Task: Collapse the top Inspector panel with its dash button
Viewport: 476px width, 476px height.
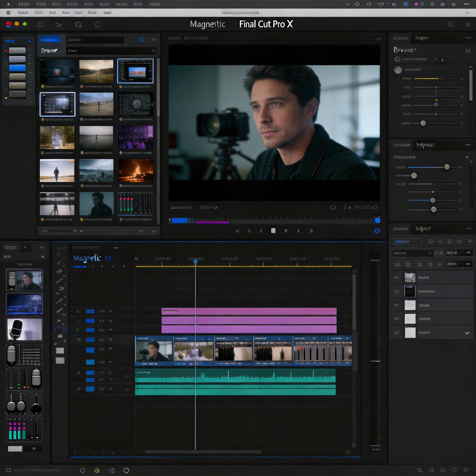Action: (468, 38)
